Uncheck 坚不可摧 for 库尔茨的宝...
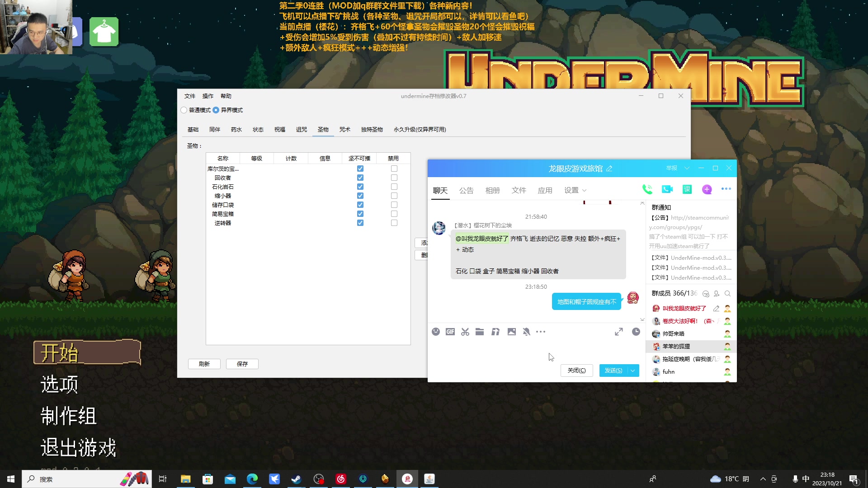Image resolution: width=868 pixels, height=488 pixels. click(x=360, y=169)
